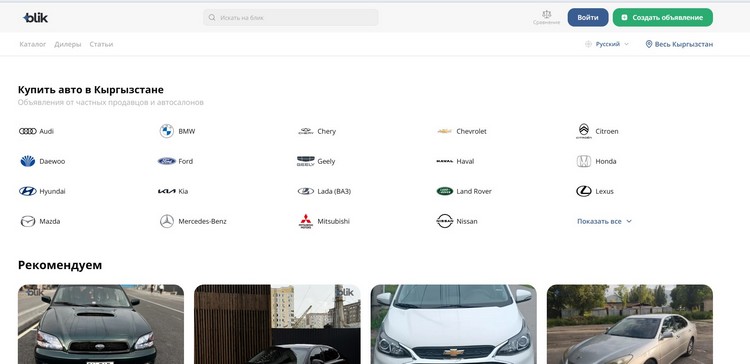Click the Рекомендуем section heading

click(60, 265)
